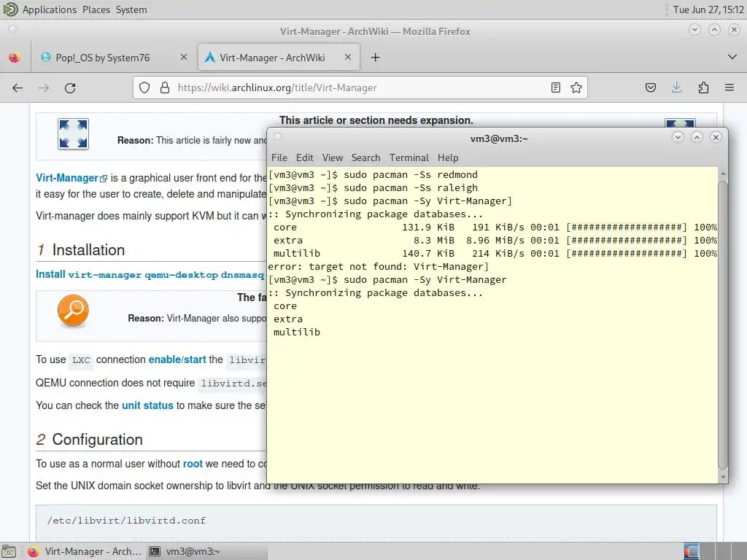Open the terminal Terminal menu
Screen dimensions: 747x560
(x=409, y=157)
